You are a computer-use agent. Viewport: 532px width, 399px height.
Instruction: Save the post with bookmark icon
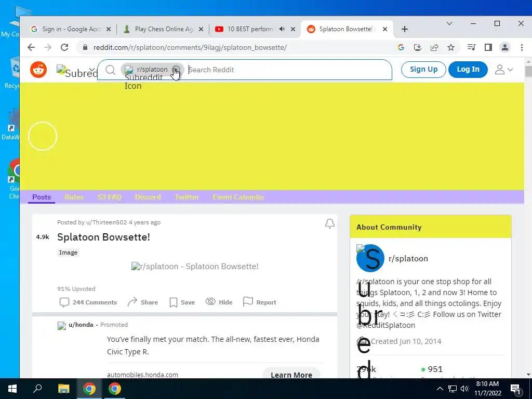point(182,302)
